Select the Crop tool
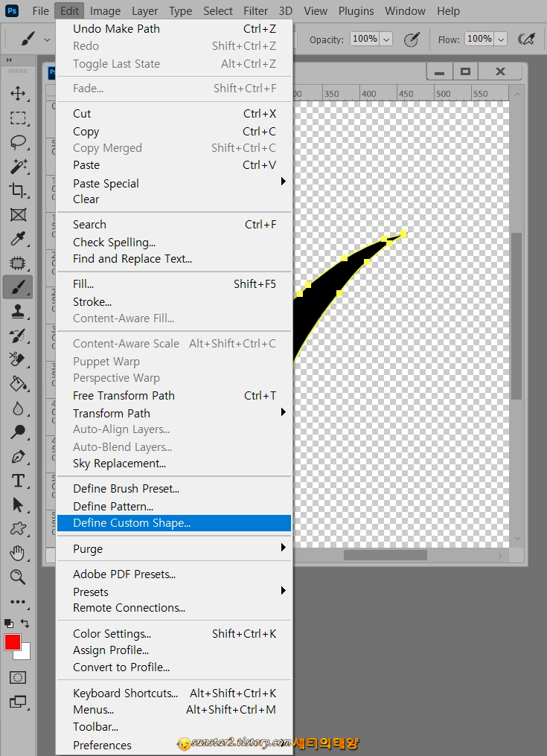Viewport: 547px width, 756px height. pos(18,190)
